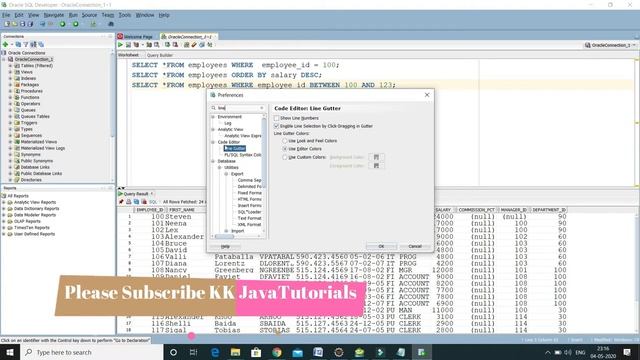Open Microsoft Store from the taskbar
Viewport: 640px width, 360px height.
tap(256, 352)
